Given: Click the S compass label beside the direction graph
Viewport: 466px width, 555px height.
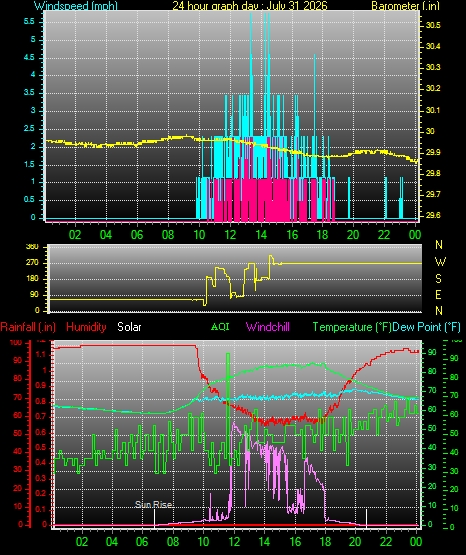Looking at the screenshot, I should [438, 279].
